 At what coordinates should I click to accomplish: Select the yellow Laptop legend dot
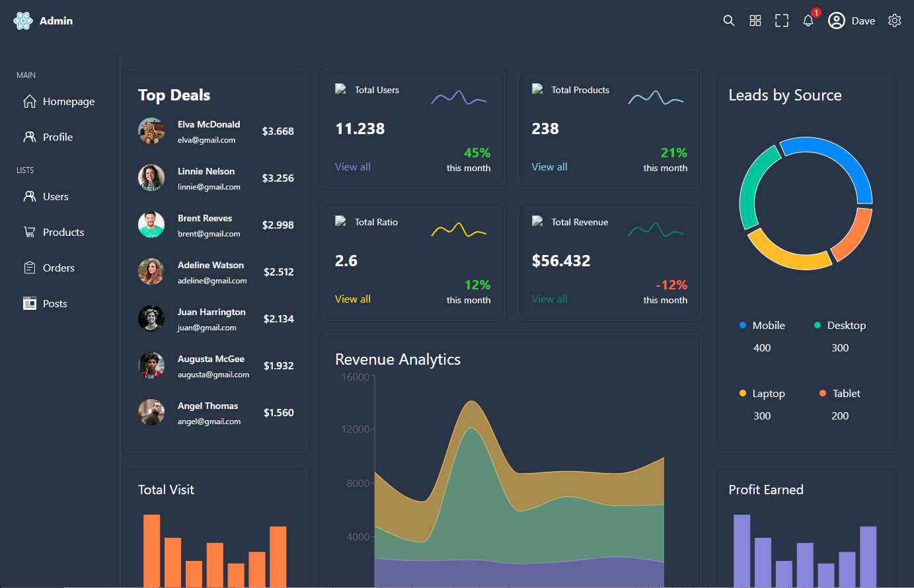[x=743, y=393]
